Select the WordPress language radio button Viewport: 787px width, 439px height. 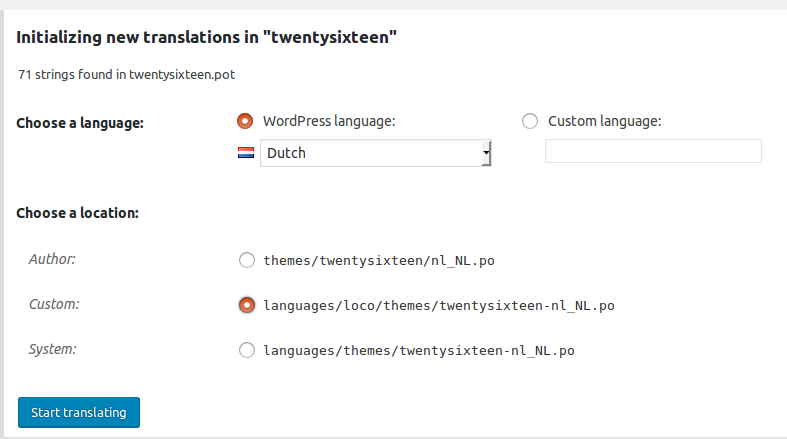click(245, 121)
